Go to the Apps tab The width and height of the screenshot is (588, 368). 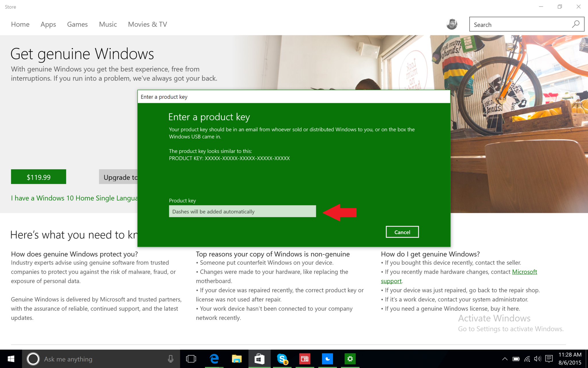pyautogui.click(x=48, y=24)
